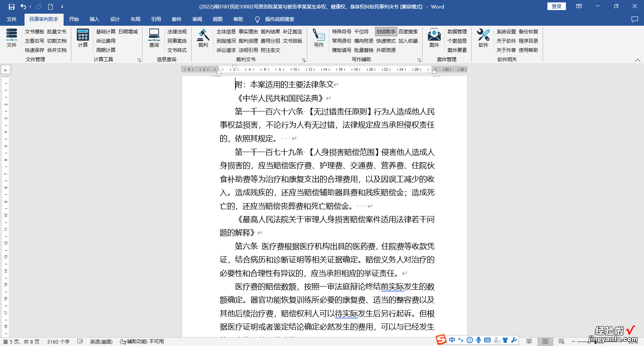Open the 视图 ribbon tab
Screen dimensions: 644x346
(217, 19)
